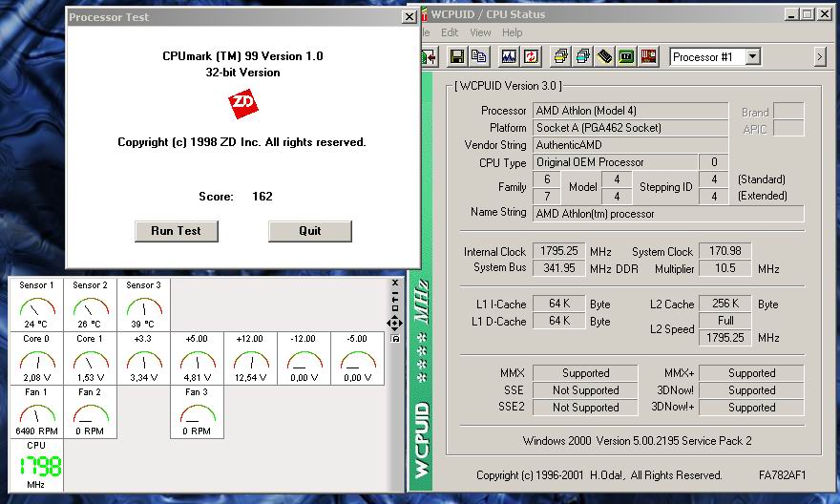This screenshot has width=840, height=504.
Task: Open the Edit menu in WCPUID
Action: [x=450, y=32]
